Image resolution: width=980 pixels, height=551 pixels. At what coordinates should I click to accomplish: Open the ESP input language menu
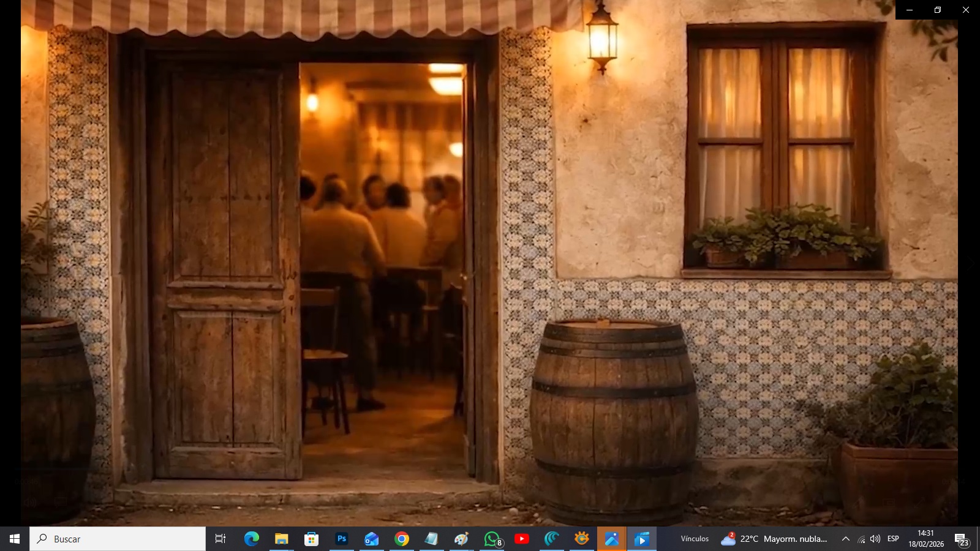pyautogui.click(x=893, y=539)
